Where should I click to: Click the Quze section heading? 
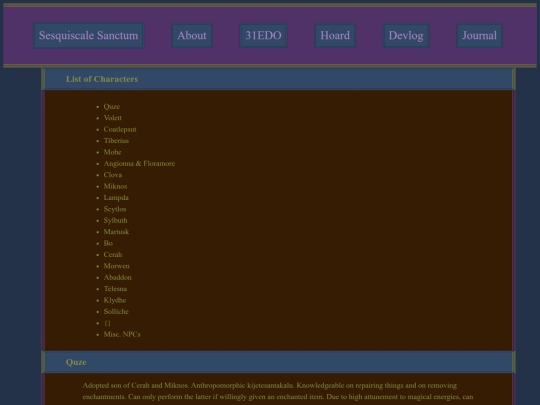pyautogui.click(x=76, y=362)
